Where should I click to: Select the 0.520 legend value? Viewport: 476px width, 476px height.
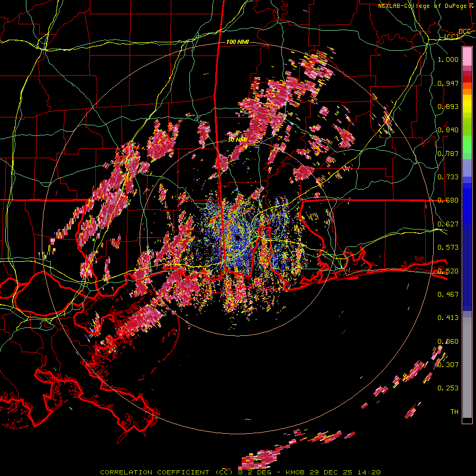pos(448,271)
